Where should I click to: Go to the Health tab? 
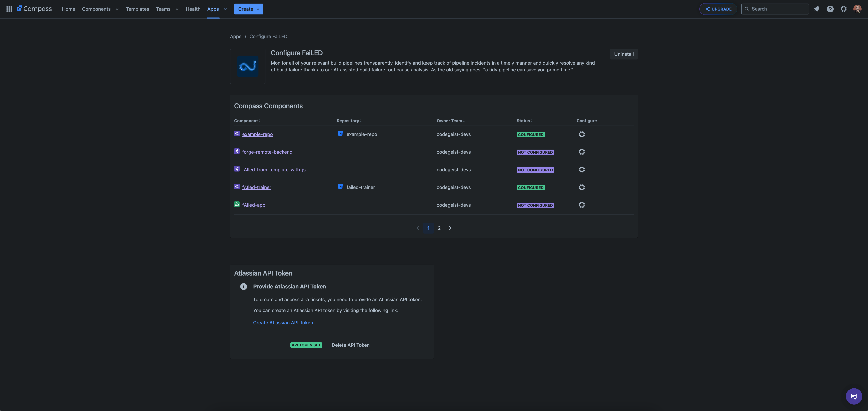point(193,9)
